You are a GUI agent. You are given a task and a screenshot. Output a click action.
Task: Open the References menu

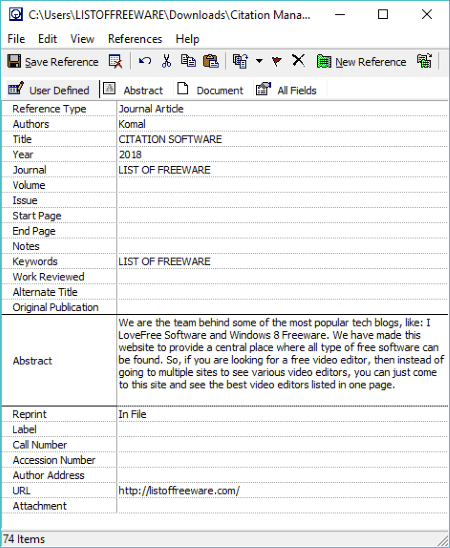tap(135, 39)
